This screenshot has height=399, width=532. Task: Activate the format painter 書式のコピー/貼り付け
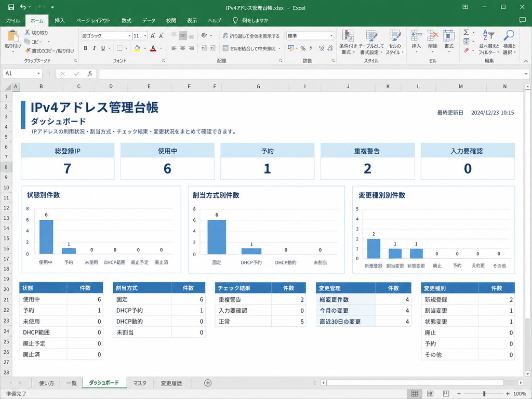49,51
